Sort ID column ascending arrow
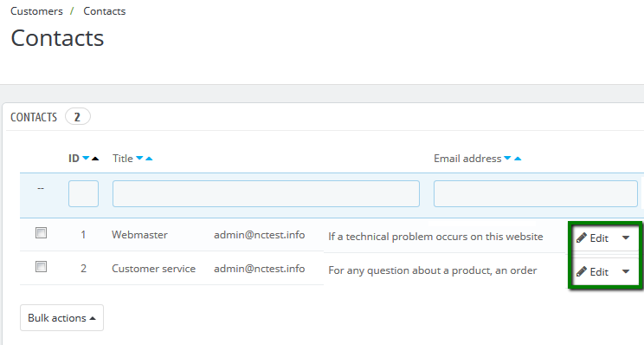This screenshot has height=345, width=644. point(95,159)
